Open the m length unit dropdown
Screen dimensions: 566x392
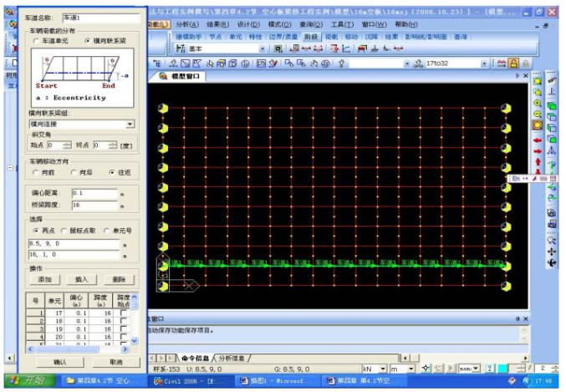[x=410, y=369]
